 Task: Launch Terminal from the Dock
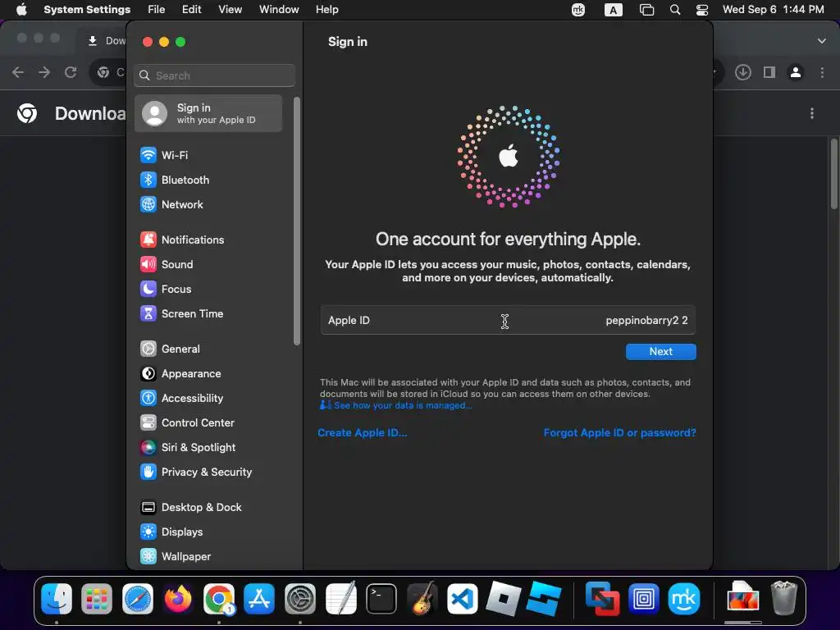[x=381, y=599]
